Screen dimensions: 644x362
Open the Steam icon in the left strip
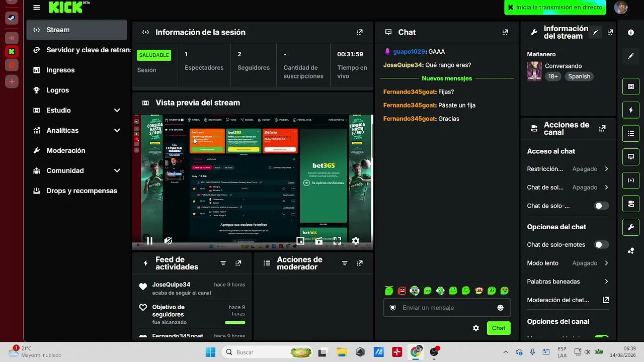click(x=12, y=18)
